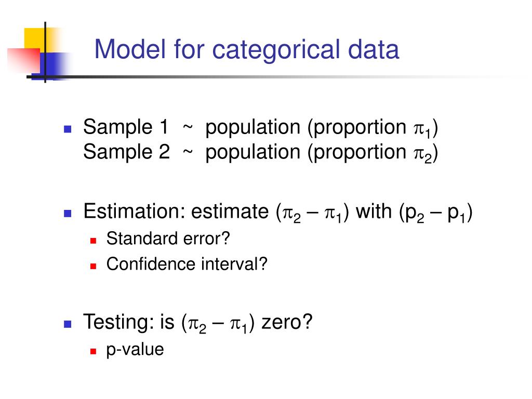This screenshot has height=399, width=532.
Task: Select the blue bullet beside Sample 1
Action: click(68, 129)
